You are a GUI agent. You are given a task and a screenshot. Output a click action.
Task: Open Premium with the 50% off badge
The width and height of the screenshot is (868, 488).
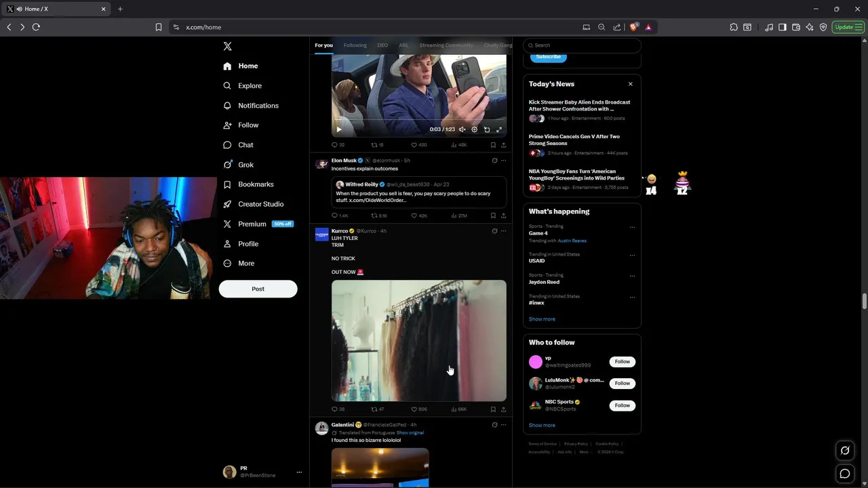pos(258,224)
